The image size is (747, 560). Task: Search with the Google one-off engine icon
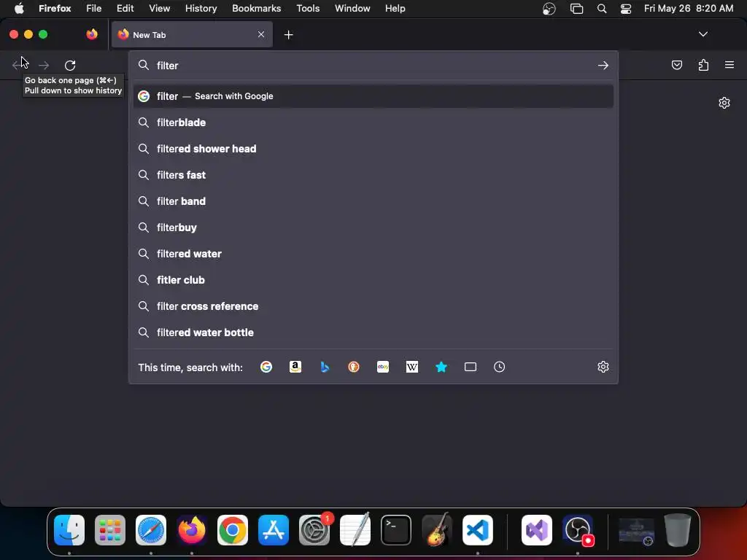[x=266, y=367]
